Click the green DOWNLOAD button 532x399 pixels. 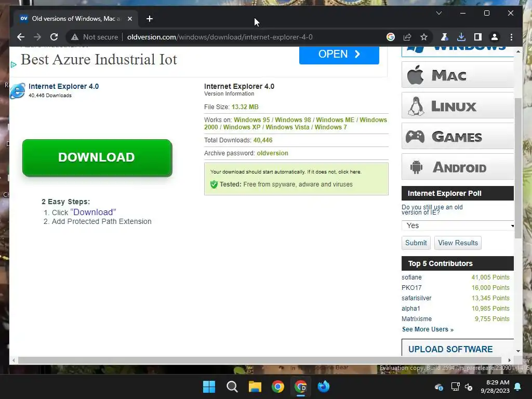tap(97, 158)
